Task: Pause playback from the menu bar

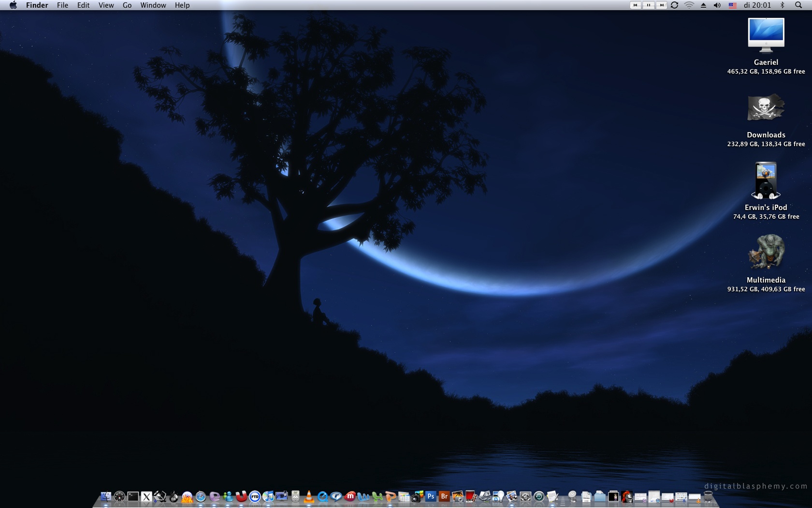Action: [x=648, y=5]
